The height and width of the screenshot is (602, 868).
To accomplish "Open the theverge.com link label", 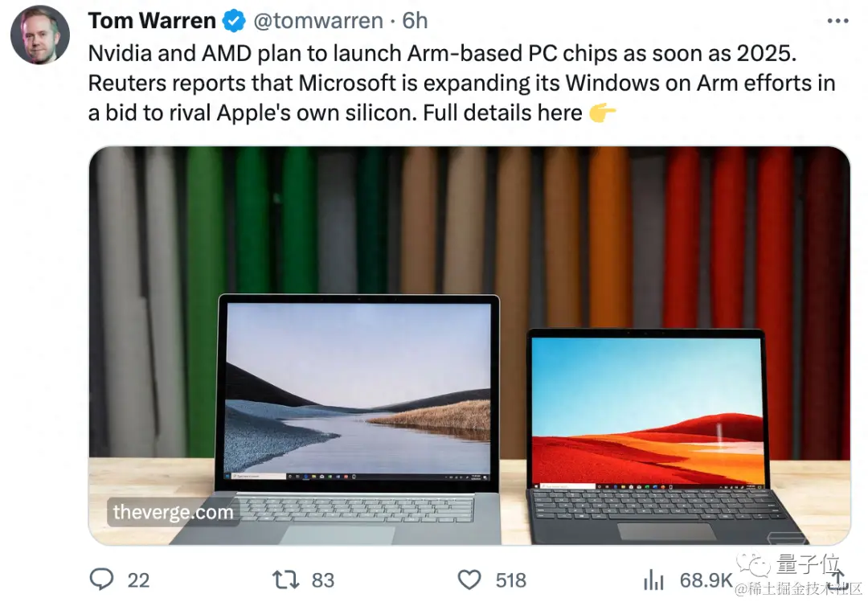I will [x=173, y=512].
